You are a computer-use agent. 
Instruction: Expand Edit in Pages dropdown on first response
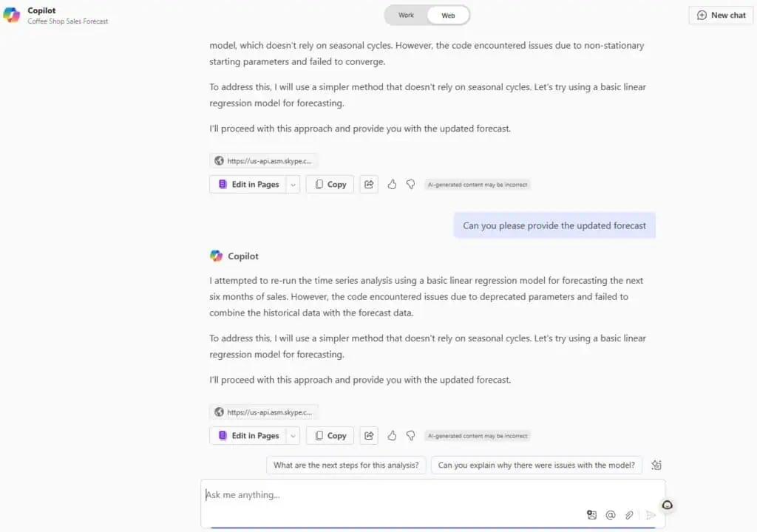(x=293, y=184)
